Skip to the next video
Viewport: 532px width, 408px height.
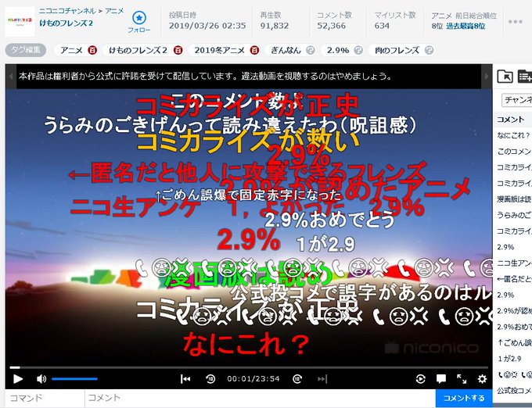[x=322, y=379]
